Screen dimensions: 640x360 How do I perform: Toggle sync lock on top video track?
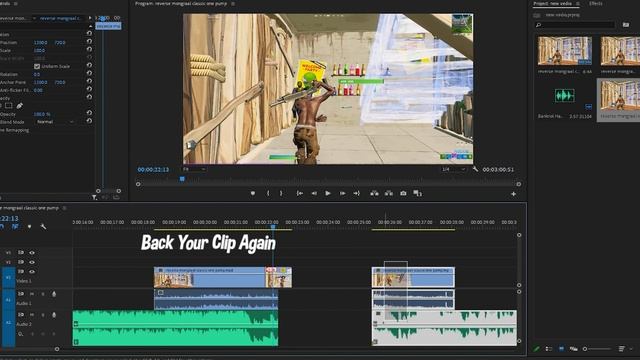click(x=20, y=253)
